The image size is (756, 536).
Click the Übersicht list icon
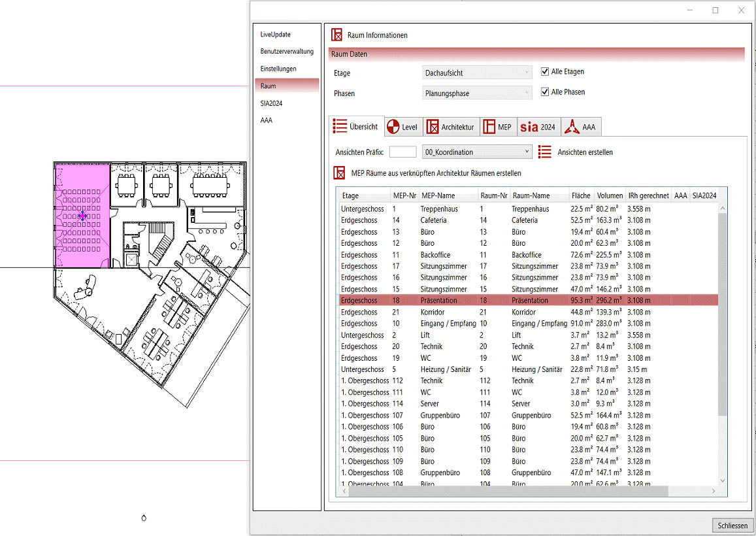point(340,126)
